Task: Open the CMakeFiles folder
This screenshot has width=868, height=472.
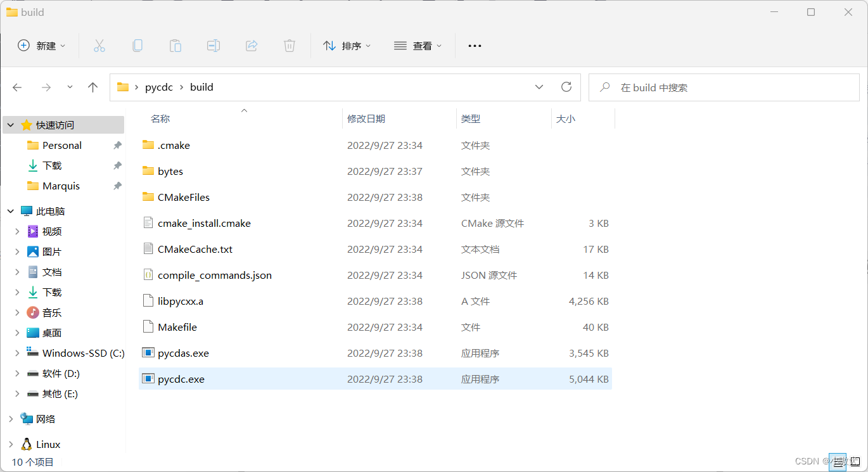Action: [x=183, y=197]
